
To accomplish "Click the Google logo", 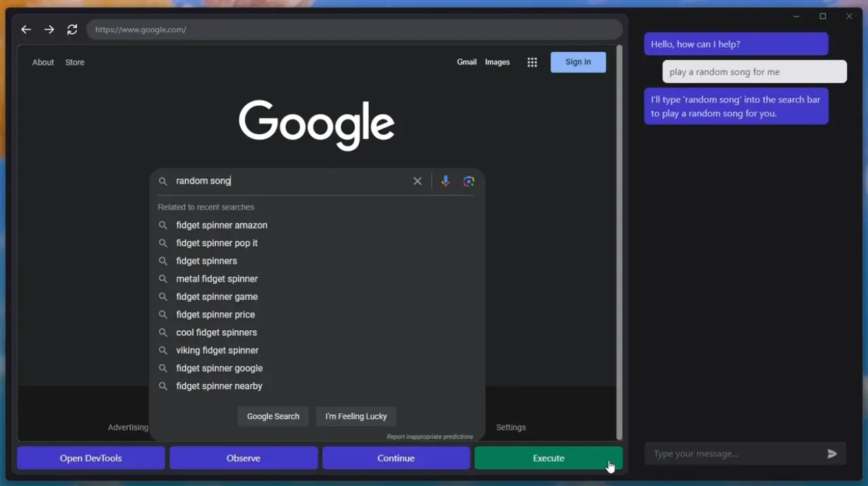I will point(317,125).
